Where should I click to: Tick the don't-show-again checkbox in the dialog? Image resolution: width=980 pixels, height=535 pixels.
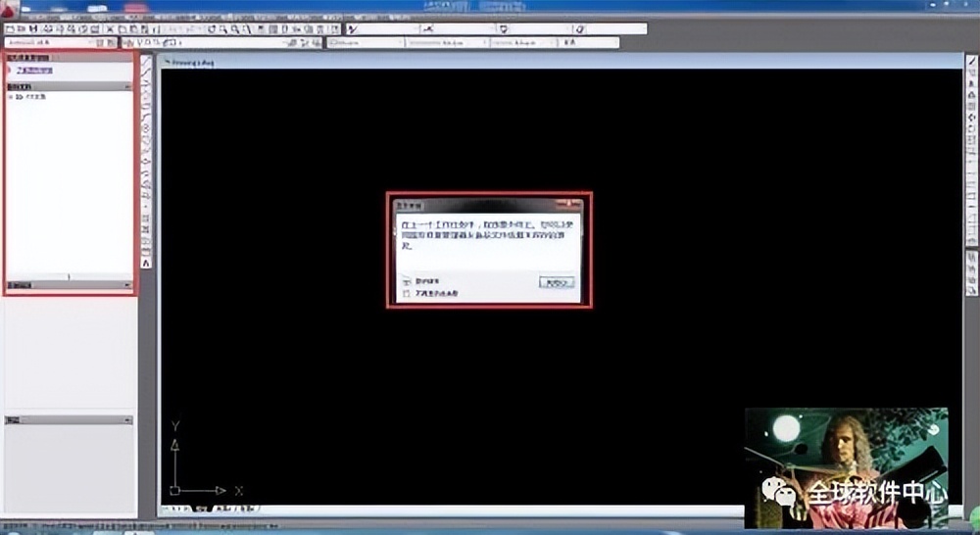[407, 293]
